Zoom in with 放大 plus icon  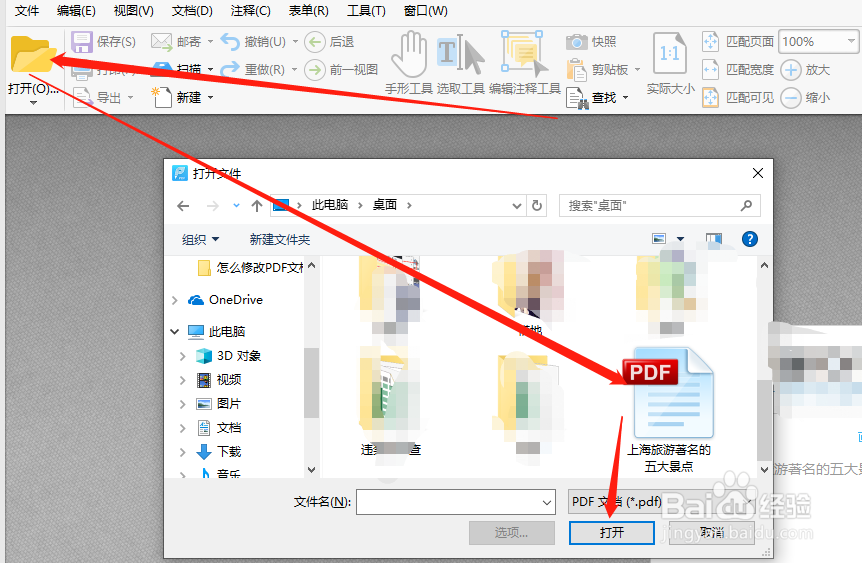coord(791,70)
